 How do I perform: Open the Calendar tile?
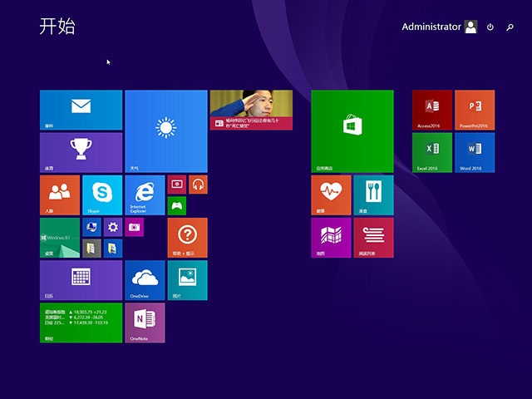(x=81, y=280)
